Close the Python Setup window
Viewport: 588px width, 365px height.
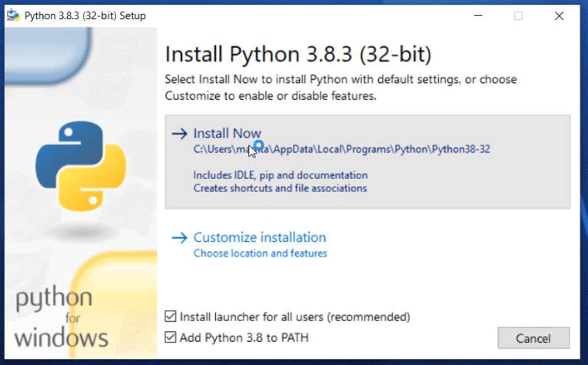coord(559,15)
